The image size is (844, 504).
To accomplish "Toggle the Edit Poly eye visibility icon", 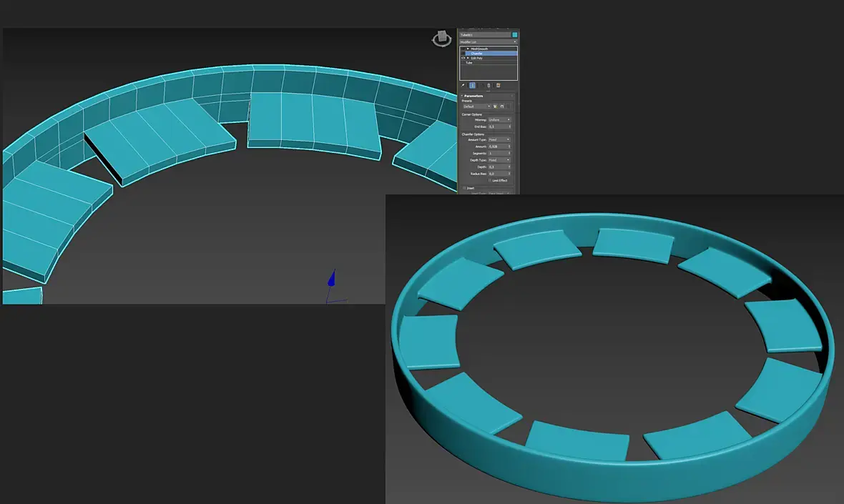I will tap(463, 58).
